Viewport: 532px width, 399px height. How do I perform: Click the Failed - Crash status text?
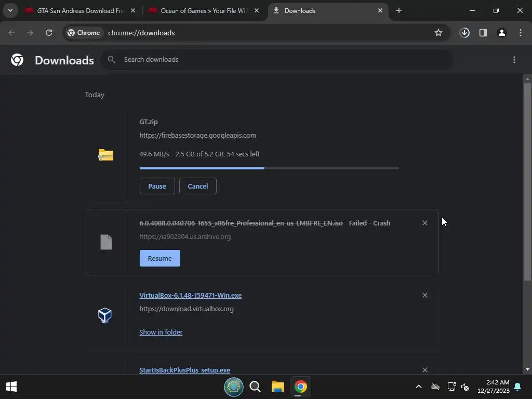369,223
